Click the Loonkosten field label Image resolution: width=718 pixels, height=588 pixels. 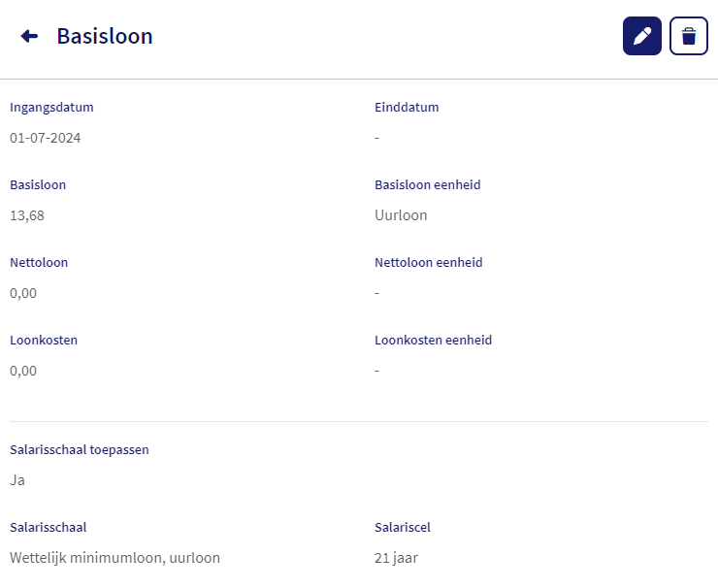coord(44,341)
